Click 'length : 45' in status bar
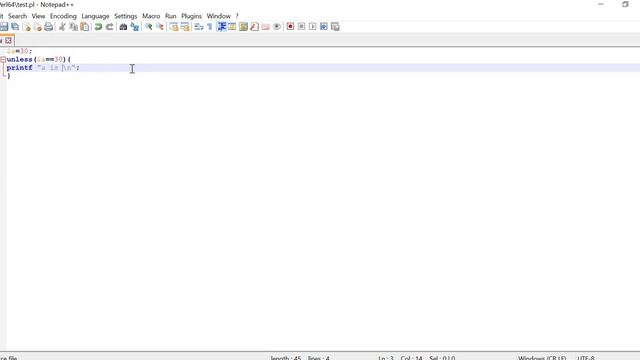This screenshot has width=640, height=360. point(286,358)
